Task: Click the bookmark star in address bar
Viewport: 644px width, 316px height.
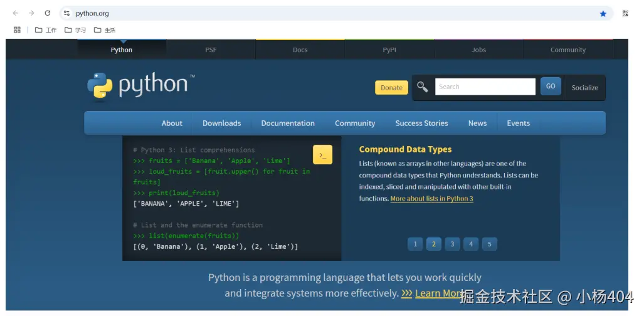Action: coord(603,14)
